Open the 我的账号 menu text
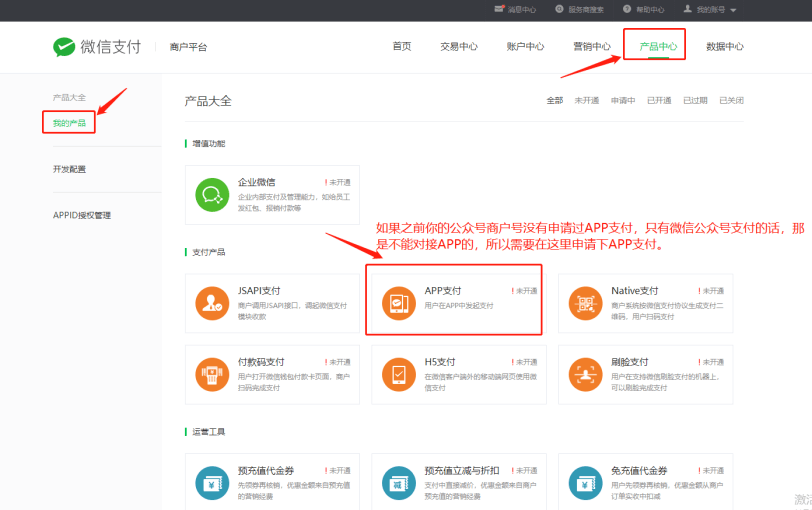The image size is (812, 510). [x=710, y=9]
